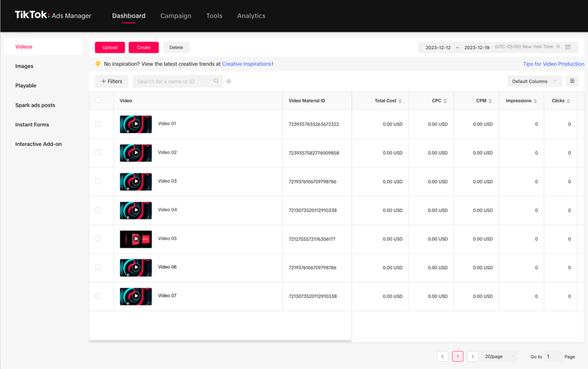The width and height of the screenshot is (588, 369).
Task: Play the Video 01 thumbnail preview
Action: pyautogui.click(x=136, y=124)
